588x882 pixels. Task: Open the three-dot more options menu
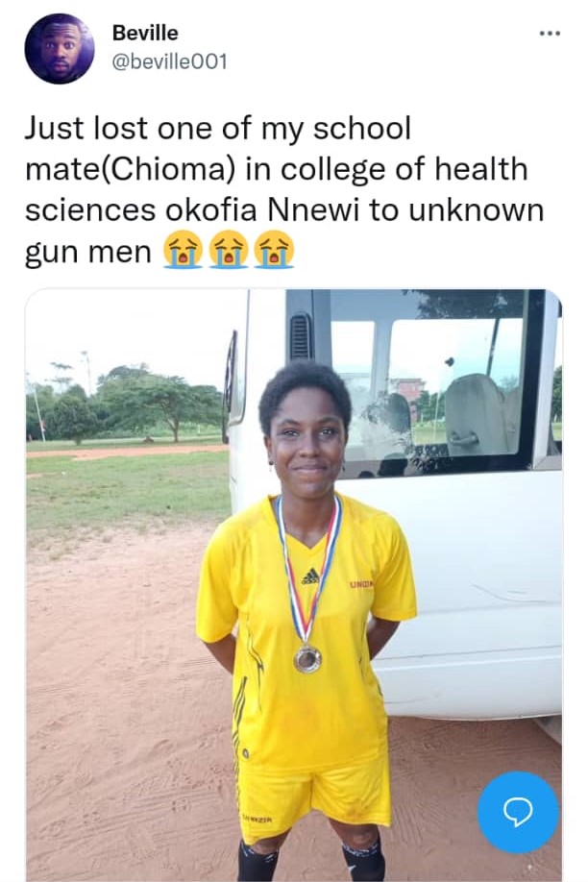pyautogui.click(x=550, y=34)
